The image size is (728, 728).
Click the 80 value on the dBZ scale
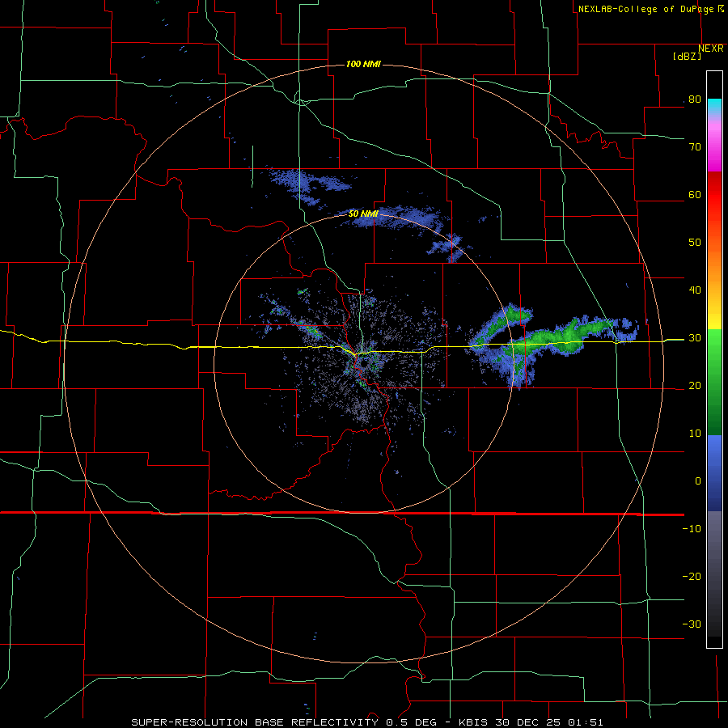point(695,99)
